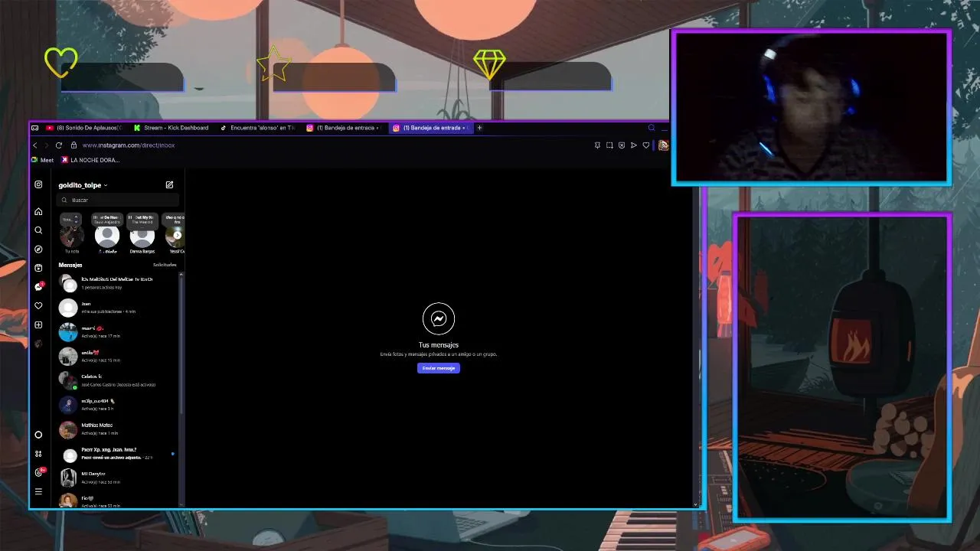The image size is (980, 551).
Task: Open Meta AI circle icon in sidebar
Action: pyautogui.click(x=38, y=435)
